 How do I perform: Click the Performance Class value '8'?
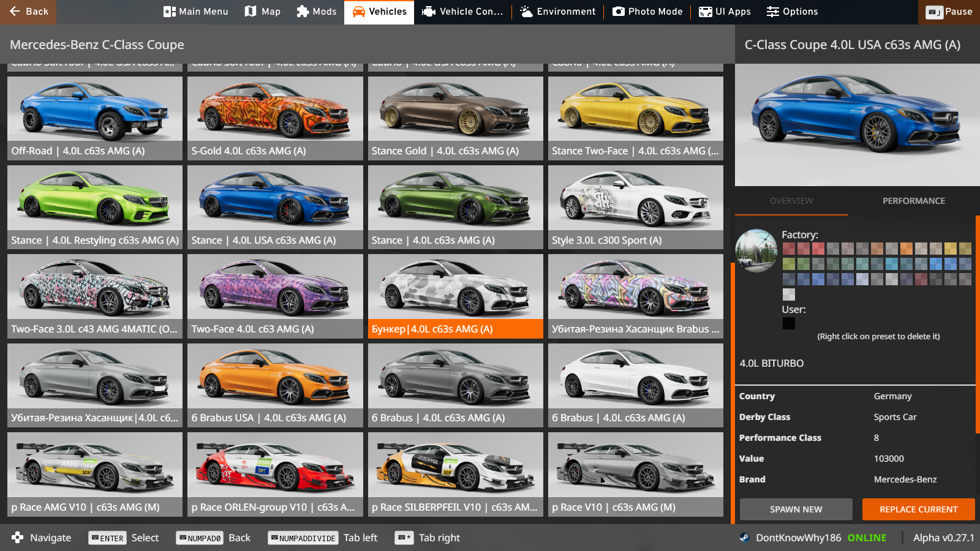(x=876, y=438)
